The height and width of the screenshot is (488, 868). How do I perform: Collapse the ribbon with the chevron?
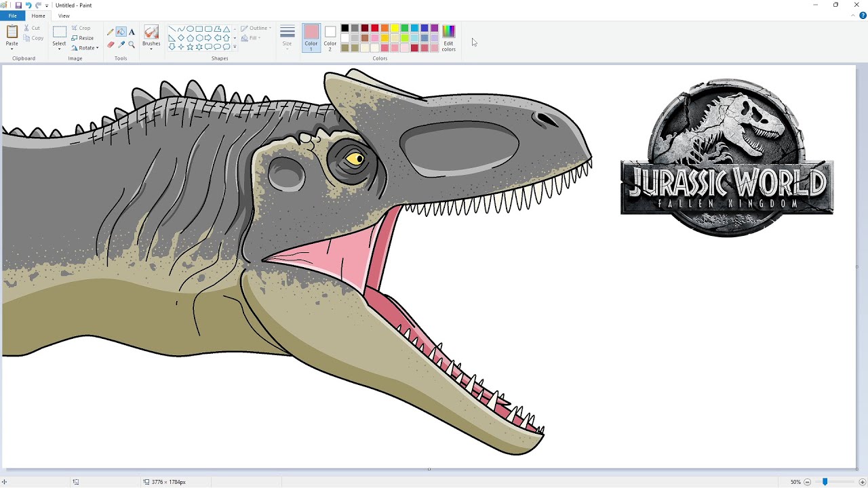click(854, 16)
